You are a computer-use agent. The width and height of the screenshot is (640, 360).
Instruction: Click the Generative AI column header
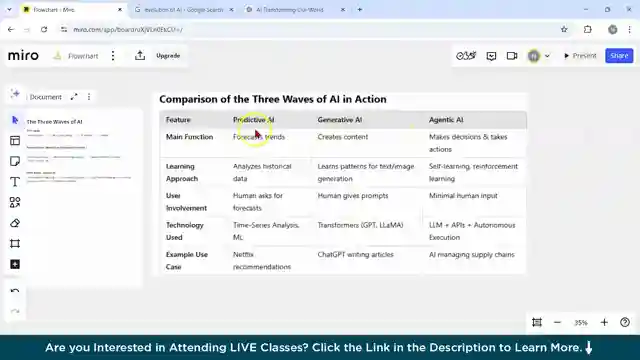[x=340, y=120]
